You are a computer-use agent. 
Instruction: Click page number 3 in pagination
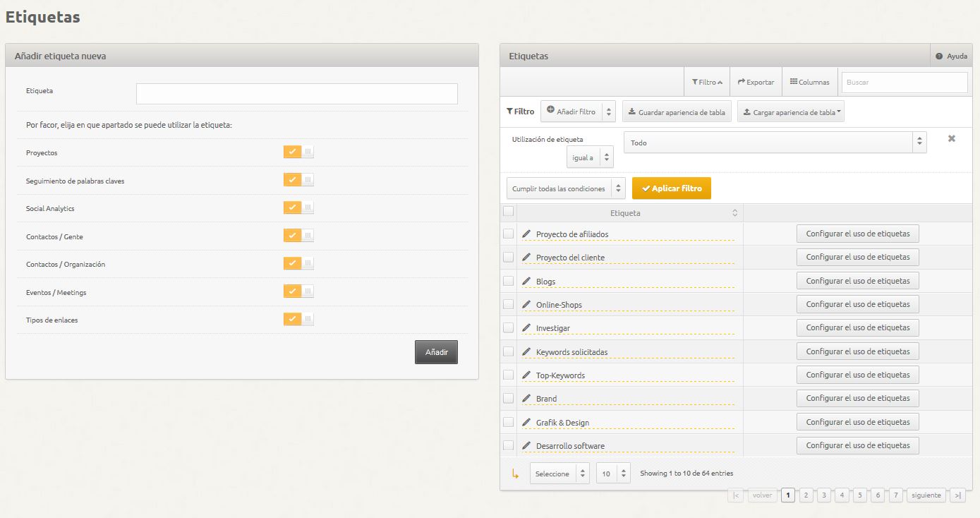click(823, 495)
